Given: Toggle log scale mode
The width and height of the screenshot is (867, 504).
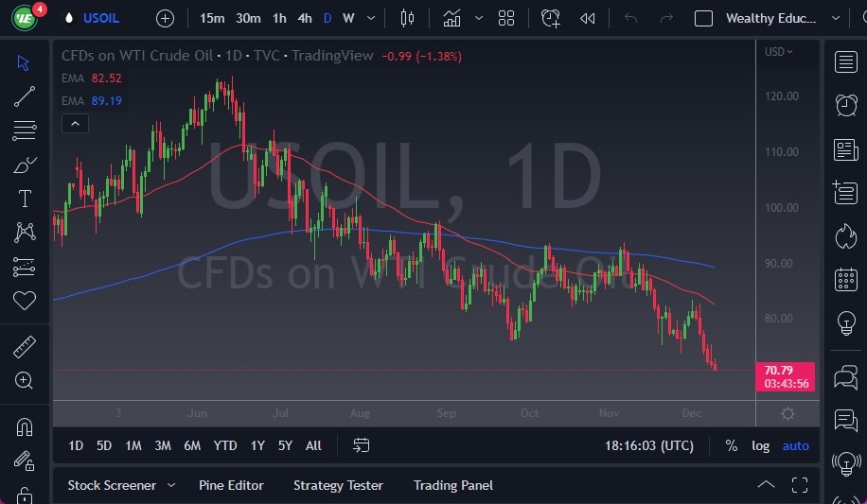Looking at the screenshot, I should coord(760,445).
